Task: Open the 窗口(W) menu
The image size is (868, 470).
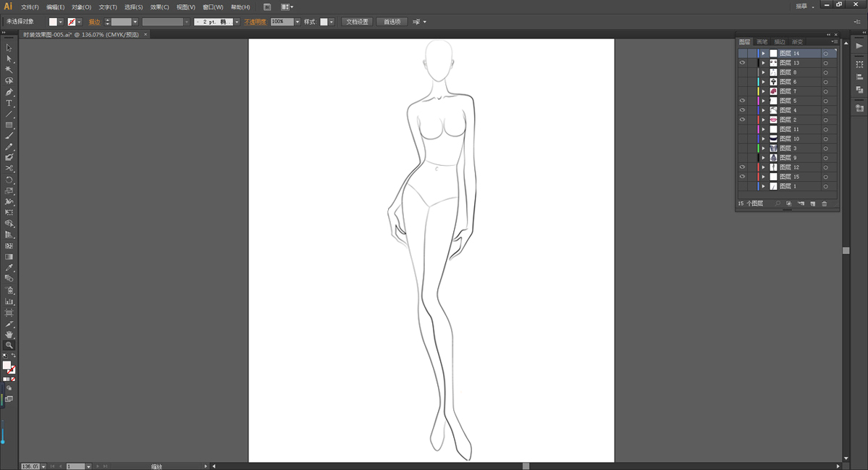Action: point(213,7)
